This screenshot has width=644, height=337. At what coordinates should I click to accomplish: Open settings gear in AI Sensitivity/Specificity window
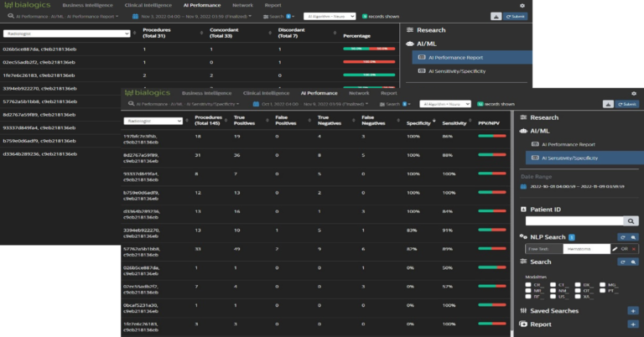click(x=634, y=94)
